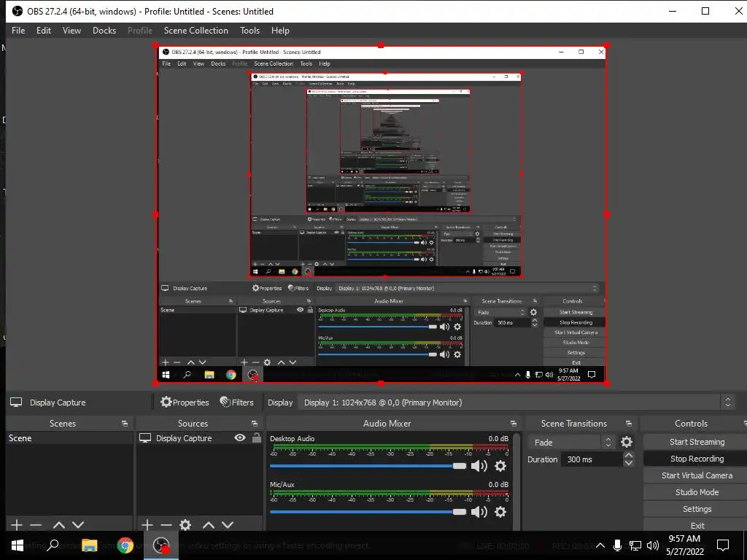The width and height of the screenshot is (747, 560).
Task: Move scene up with arrow icon
Action: point(59,525)
